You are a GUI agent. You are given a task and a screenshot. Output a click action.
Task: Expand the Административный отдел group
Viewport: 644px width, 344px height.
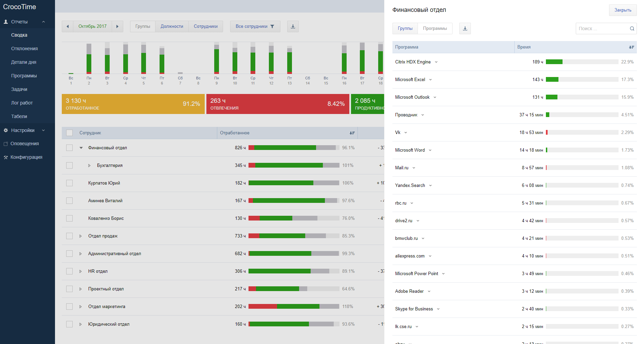[x=80, y=254]
